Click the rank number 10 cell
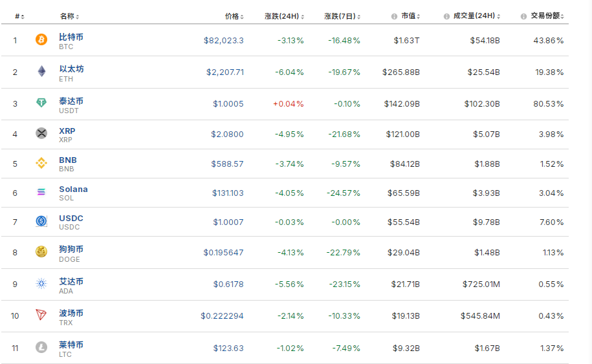The height and width of the screenshot is (364, 592). click(x=15, y=316)
